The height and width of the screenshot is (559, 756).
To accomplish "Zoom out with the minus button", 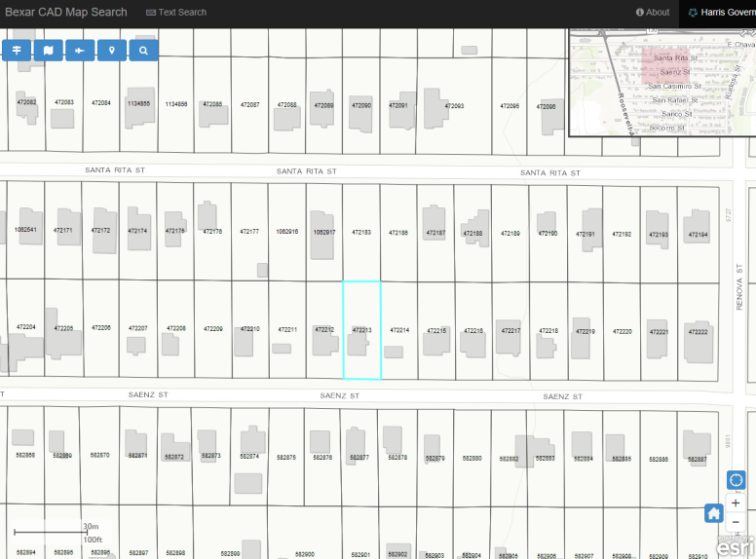I will (736, 522).
